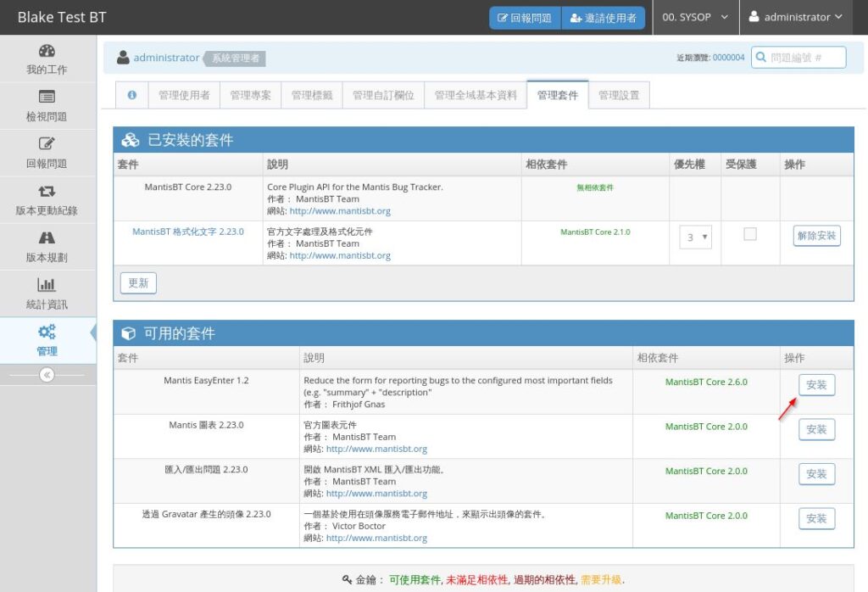Install the Mantis EasyEnter 1.2 plugin

tap(816, 385)
